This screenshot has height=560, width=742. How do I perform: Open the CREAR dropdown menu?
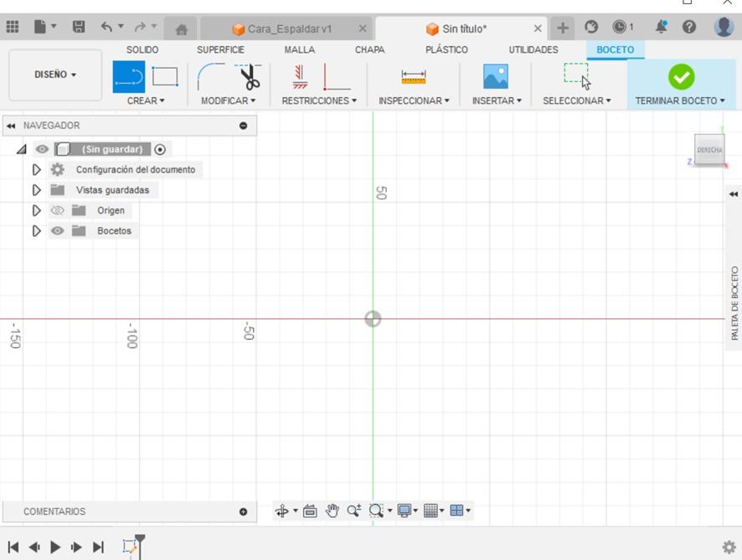(146, 100)
